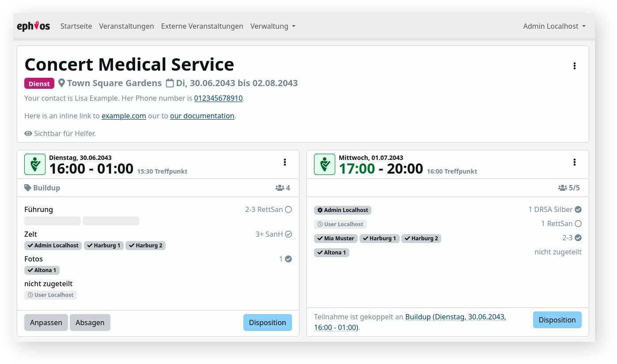Click the check icon next to 1 DRSA Silber
Viewport: 617px width, 364px height.
coord(578,209)
